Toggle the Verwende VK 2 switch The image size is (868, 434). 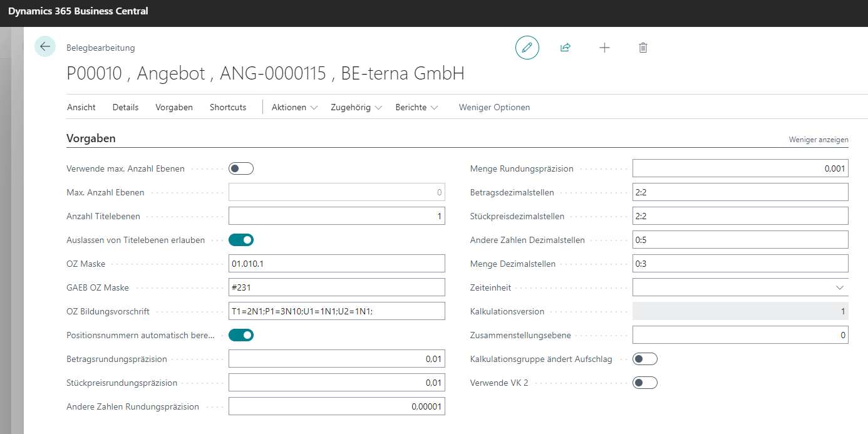pyautogui.click(x=645, y=383)
